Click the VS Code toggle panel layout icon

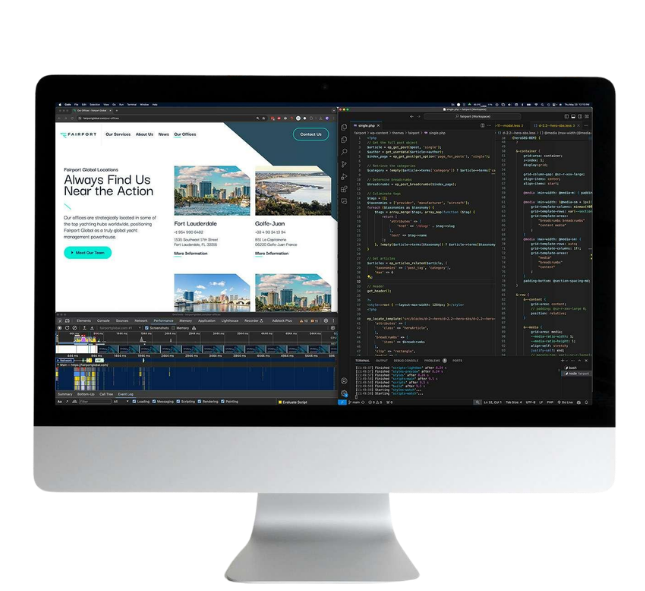(x=573, y=117)
